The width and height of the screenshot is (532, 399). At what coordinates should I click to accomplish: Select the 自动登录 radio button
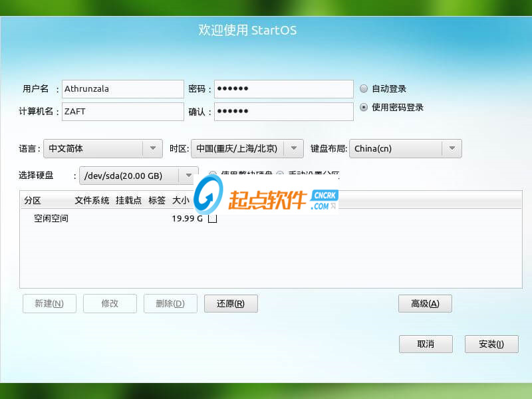tap(364, 88)
